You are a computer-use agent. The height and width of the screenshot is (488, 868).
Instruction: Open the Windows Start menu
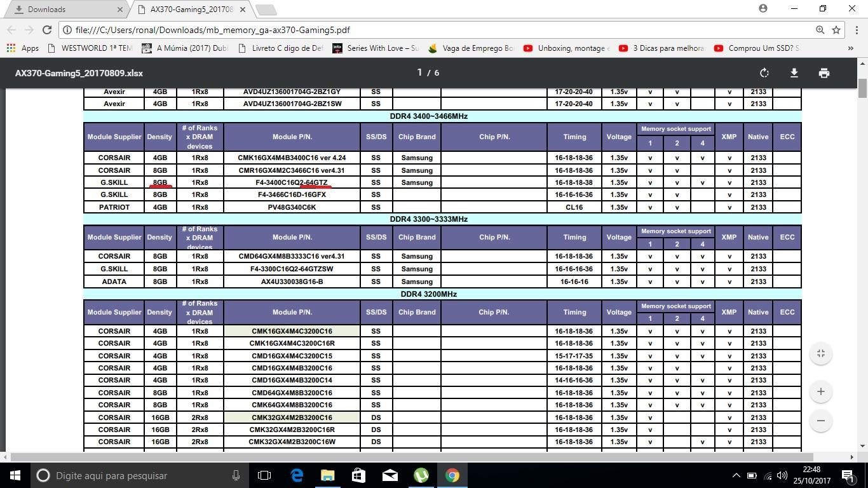(x=15, y=475)
